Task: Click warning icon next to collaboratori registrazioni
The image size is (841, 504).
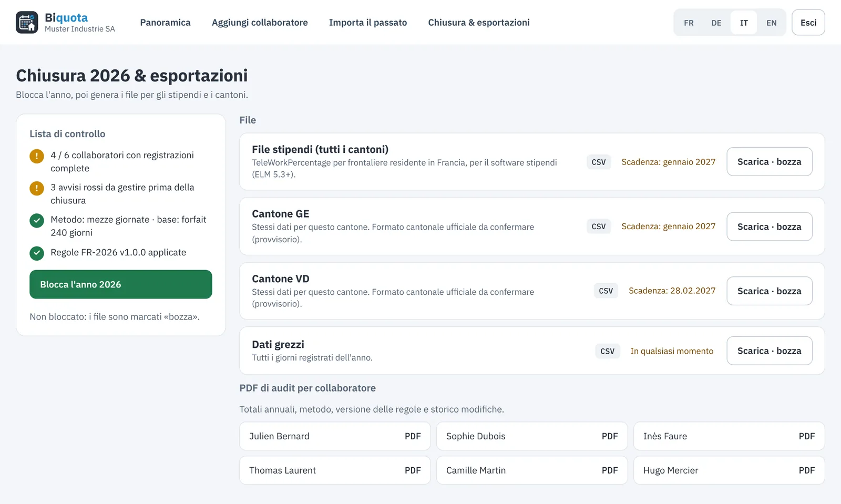Action: click(37, 156)
